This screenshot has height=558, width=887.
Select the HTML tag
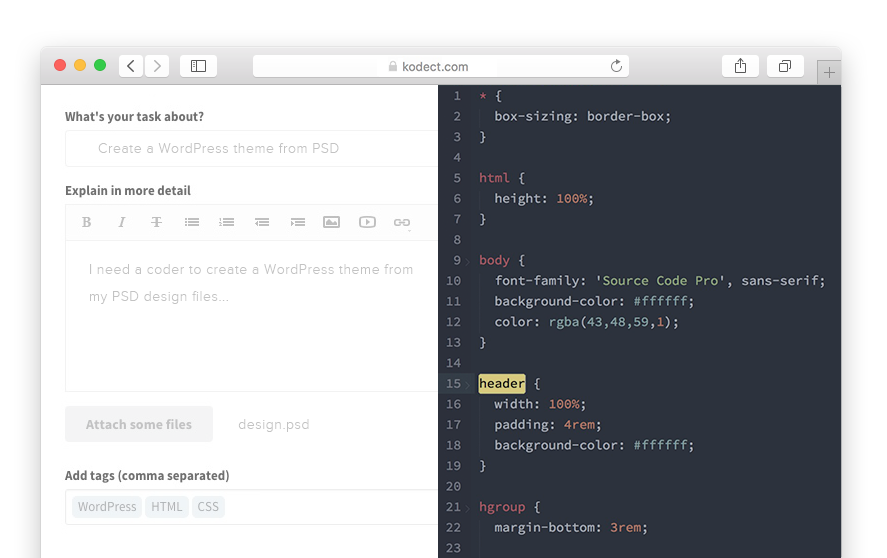[166, 507]
